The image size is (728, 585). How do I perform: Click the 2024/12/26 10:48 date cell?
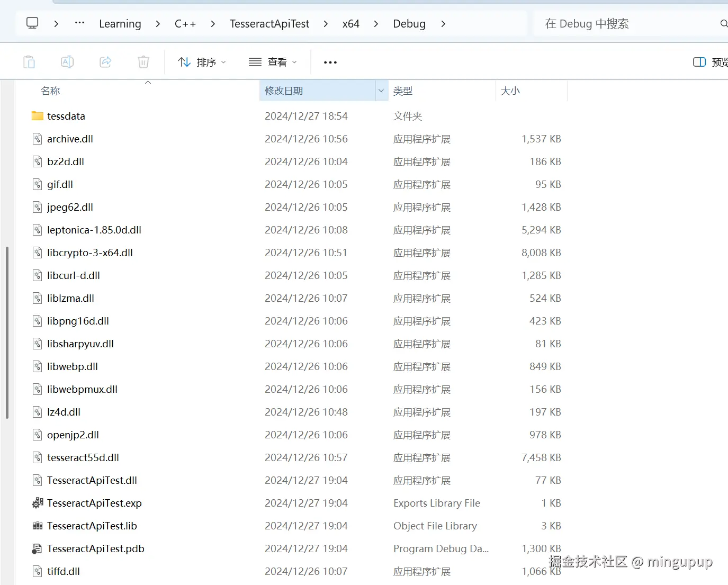click(x=306, y=412)
